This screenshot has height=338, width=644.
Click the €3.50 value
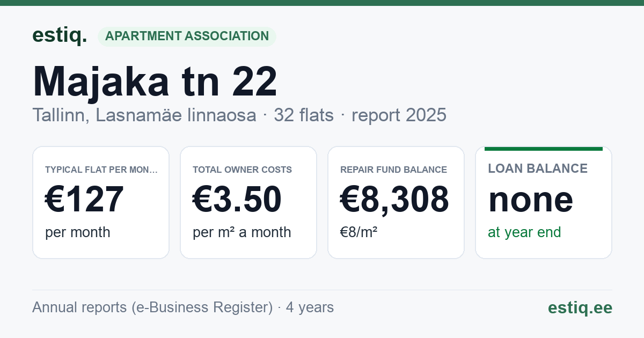pos(237,200)
